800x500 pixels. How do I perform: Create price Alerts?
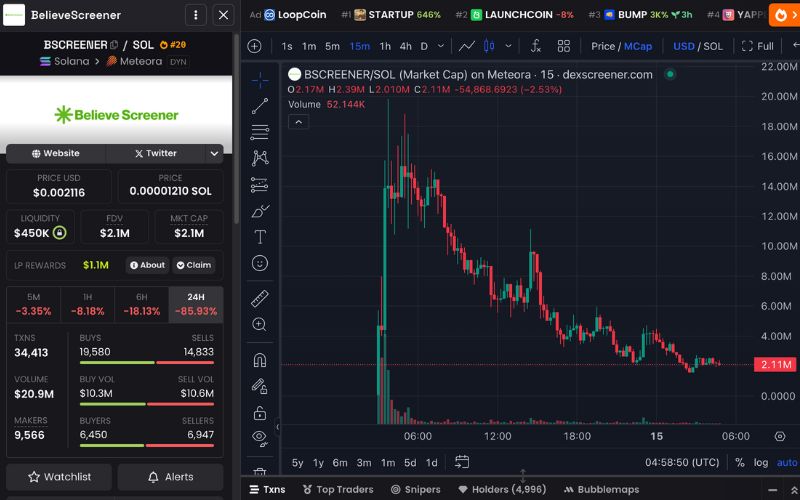tap(170, 477)
